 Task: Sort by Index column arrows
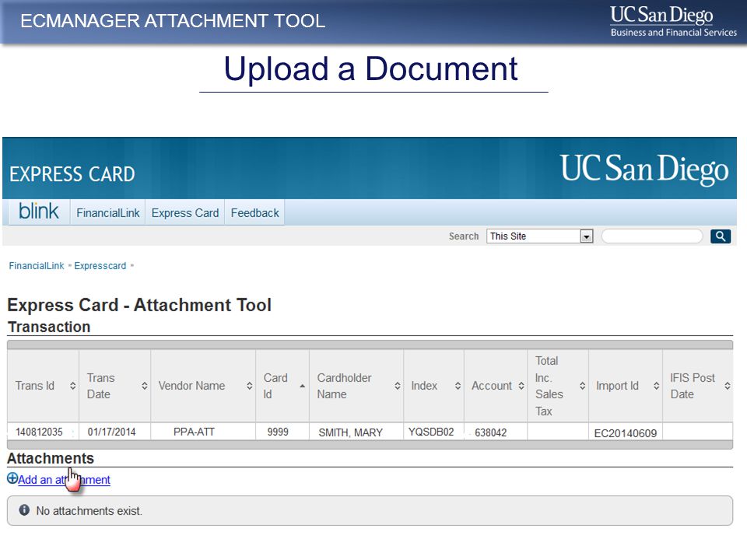[x=458, y=386]
